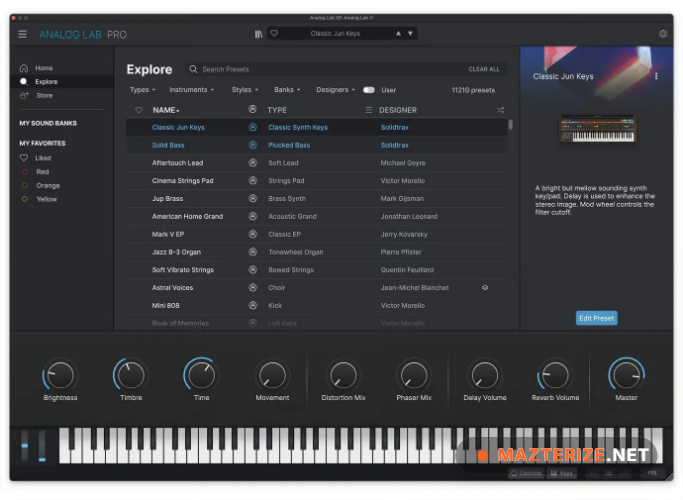683x500 pixels.
Task: Expand the Instruments filter dropdown
Action: (x=192, y=90)
